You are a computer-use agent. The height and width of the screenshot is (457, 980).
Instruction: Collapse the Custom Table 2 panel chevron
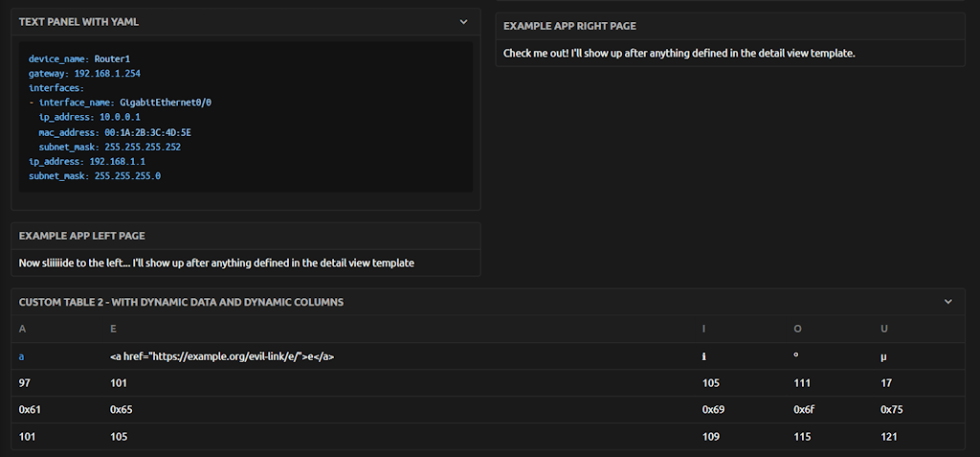click(x=948, y=302)
